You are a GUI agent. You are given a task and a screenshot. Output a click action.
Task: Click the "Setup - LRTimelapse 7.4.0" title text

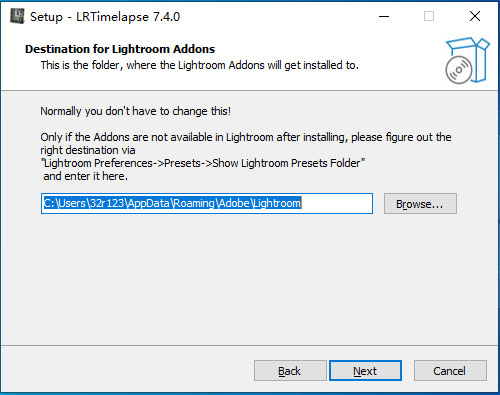pos(105,17)
